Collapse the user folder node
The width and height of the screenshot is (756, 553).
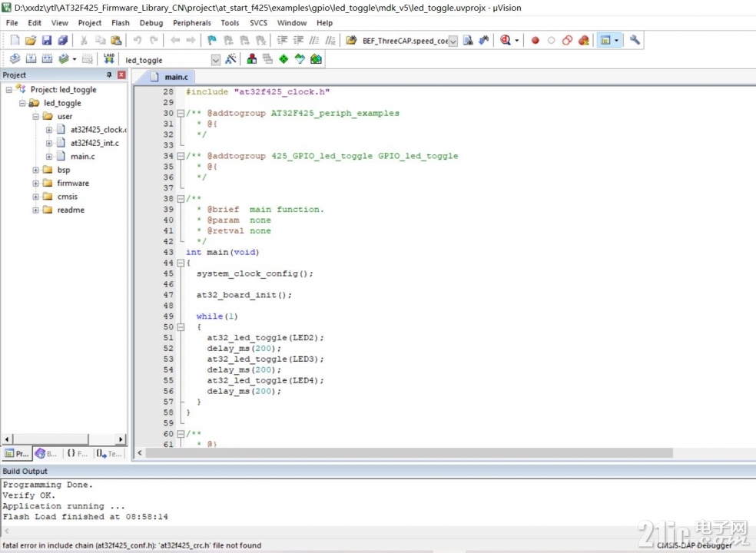point(35,117)
